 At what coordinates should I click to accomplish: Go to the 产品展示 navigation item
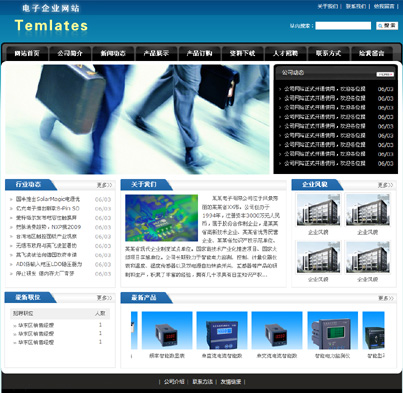[x=156, y=53]
